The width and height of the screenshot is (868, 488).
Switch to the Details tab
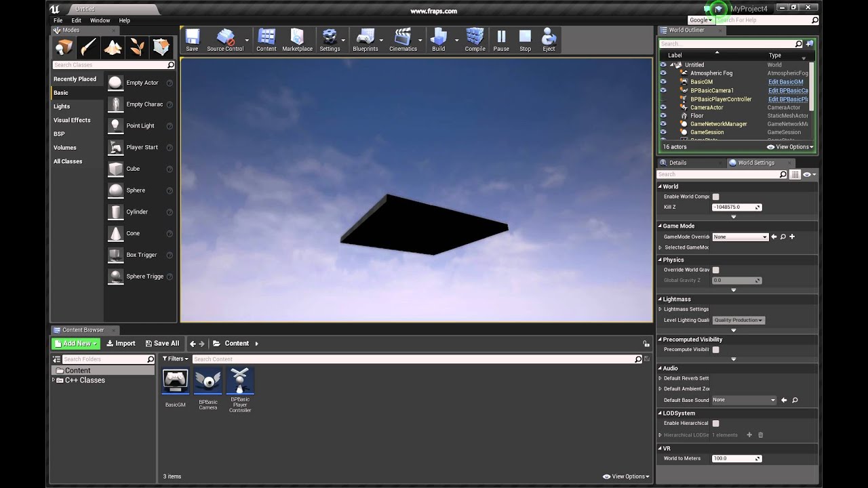click(677, 163)
